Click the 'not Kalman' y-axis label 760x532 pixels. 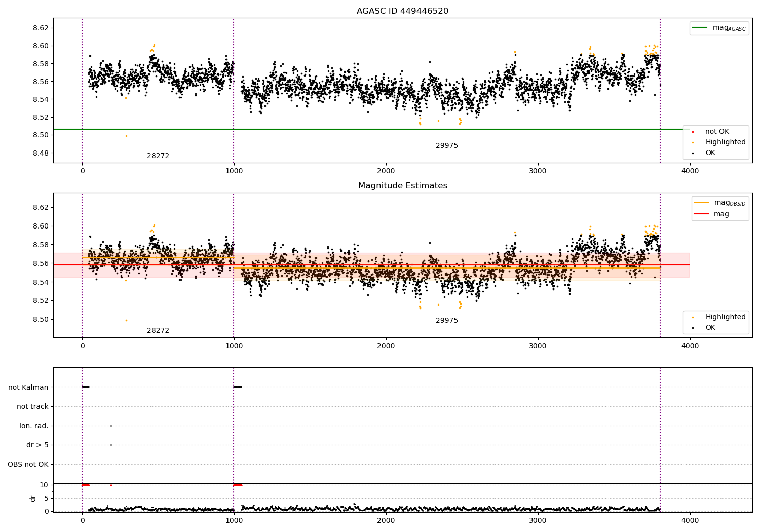28,387
